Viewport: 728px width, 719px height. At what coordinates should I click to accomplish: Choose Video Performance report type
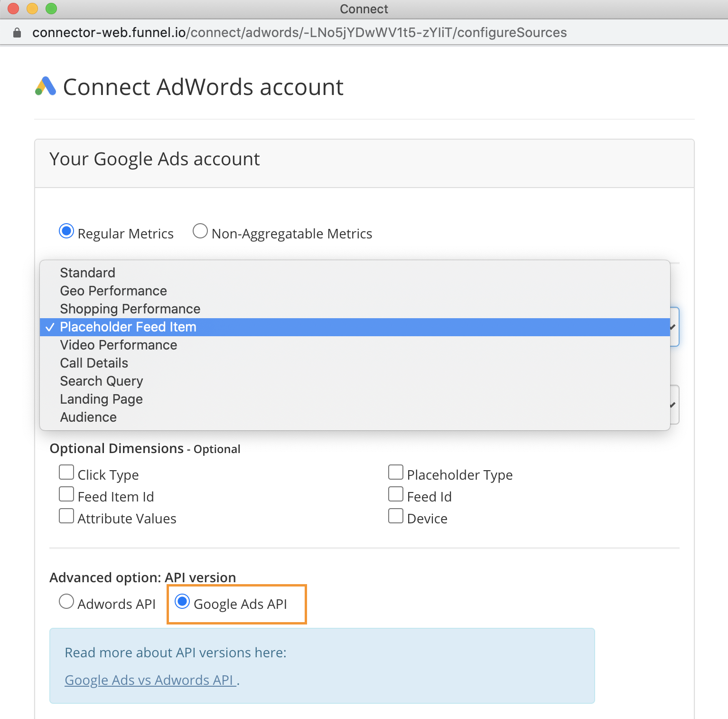point(119,345)
